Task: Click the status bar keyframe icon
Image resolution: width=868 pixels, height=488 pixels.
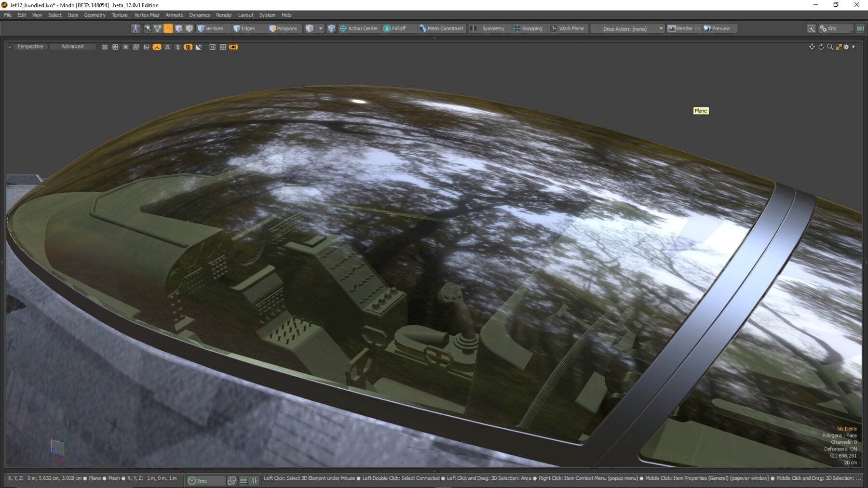Action: coord(232,480)
